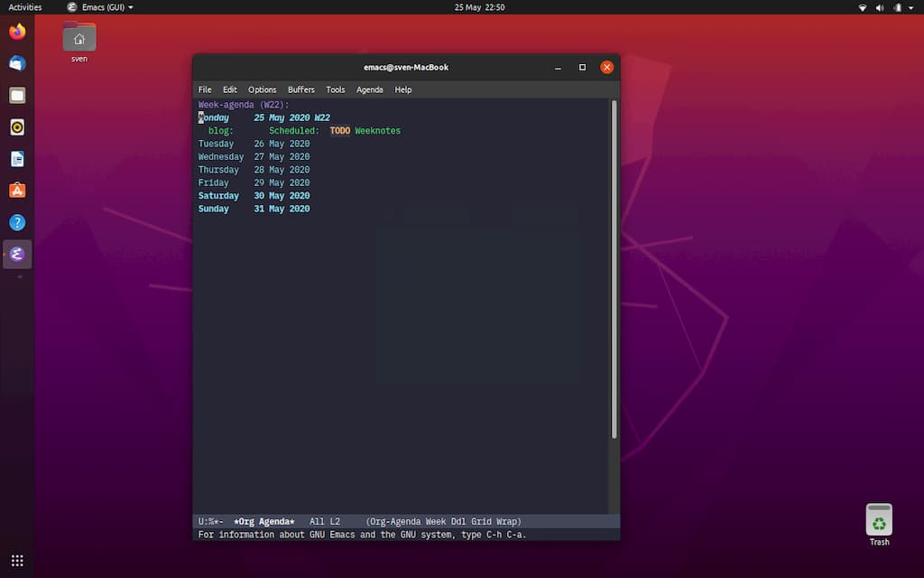Click the Emacs dock icon
This screenshot has height=578, width=924.
[x=17, y=254]
